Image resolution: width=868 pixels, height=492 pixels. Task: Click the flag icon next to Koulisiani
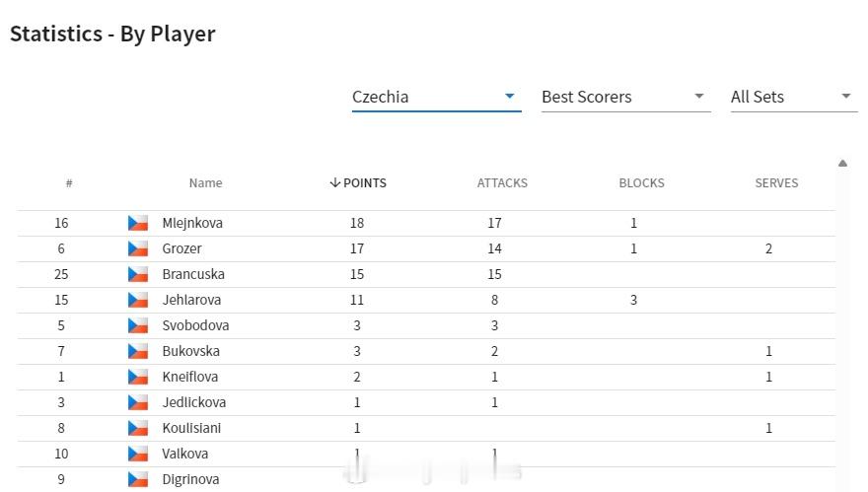(x=138, y=428)
